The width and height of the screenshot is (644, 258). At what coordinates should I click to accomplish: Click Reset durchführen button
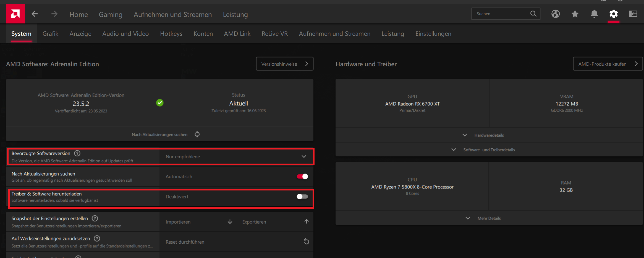[237, 242]
